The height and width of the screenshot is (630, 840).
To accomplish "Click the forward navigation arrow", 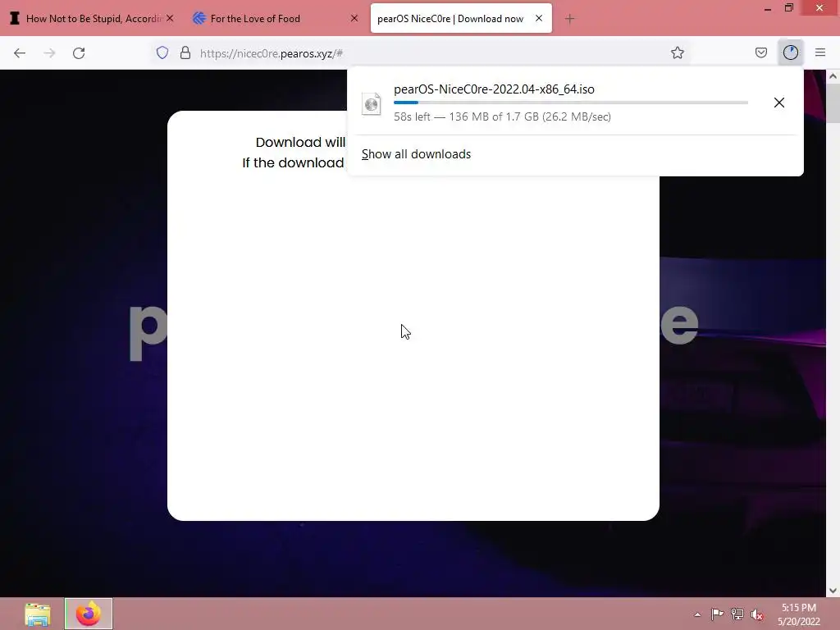I will tap(49, 53).
